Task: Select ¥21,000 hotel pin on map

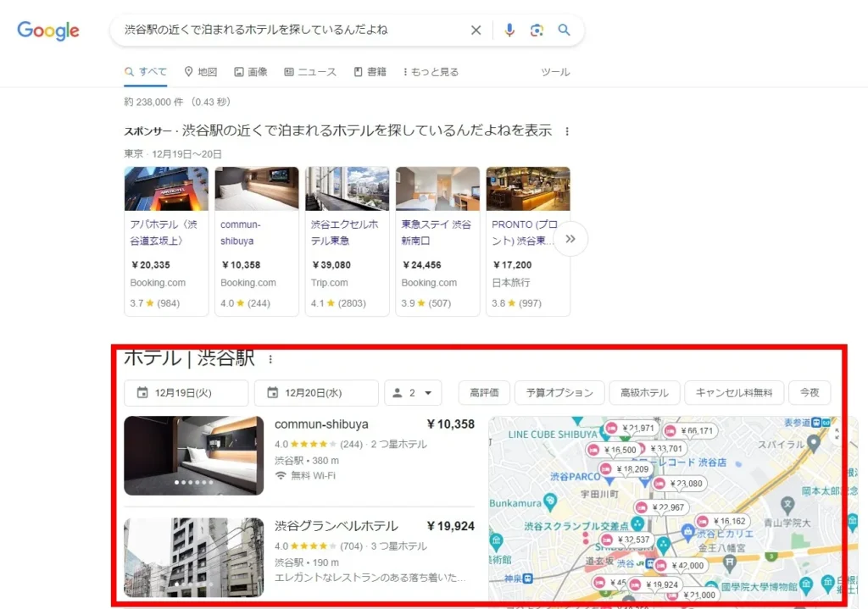Action: 693,595
